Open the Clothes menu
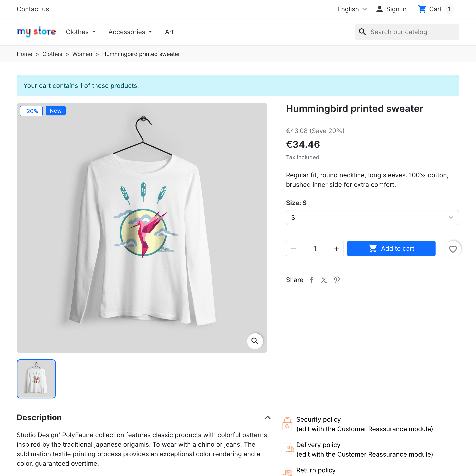476x476 pixels. pos(81,32)
